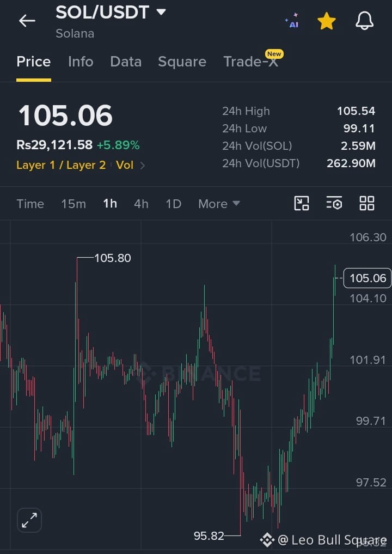The width and height of the screenshot is (392, 554).
Task: Select the 4h timeframe
Action: pos(141,204)
